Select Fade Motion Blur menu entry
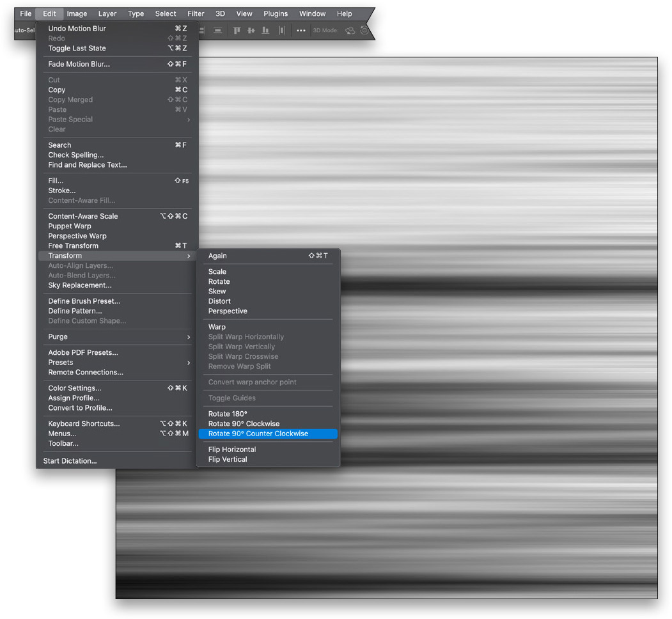 (x=79, y=64)
